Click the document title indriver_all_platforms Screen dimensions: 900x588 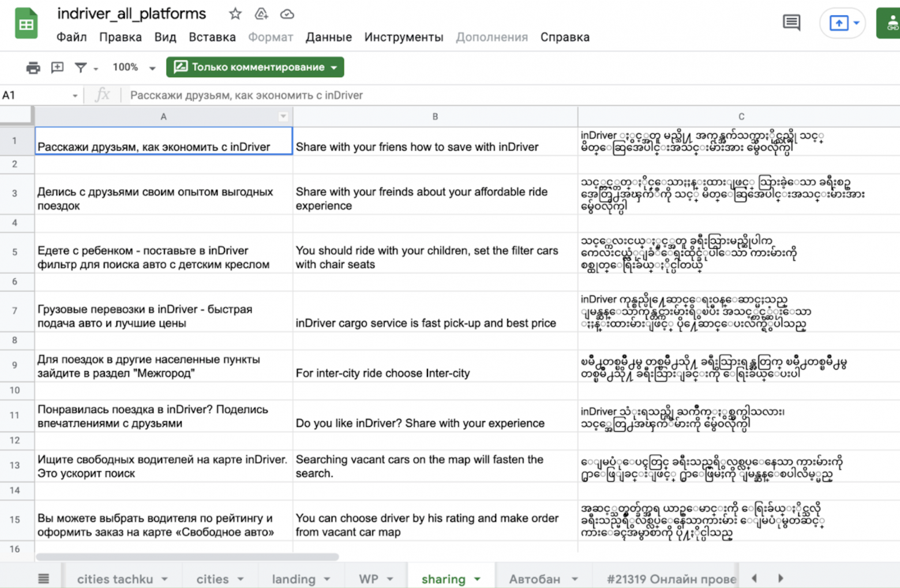coord(132,14)
